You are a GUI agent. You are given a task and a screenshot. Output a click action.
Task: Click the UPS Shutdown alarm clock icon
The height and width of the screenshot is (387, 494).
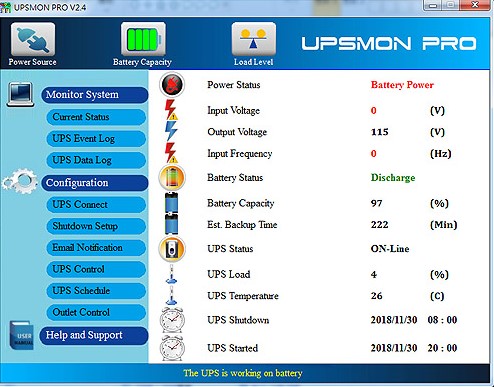pos(172,320)
